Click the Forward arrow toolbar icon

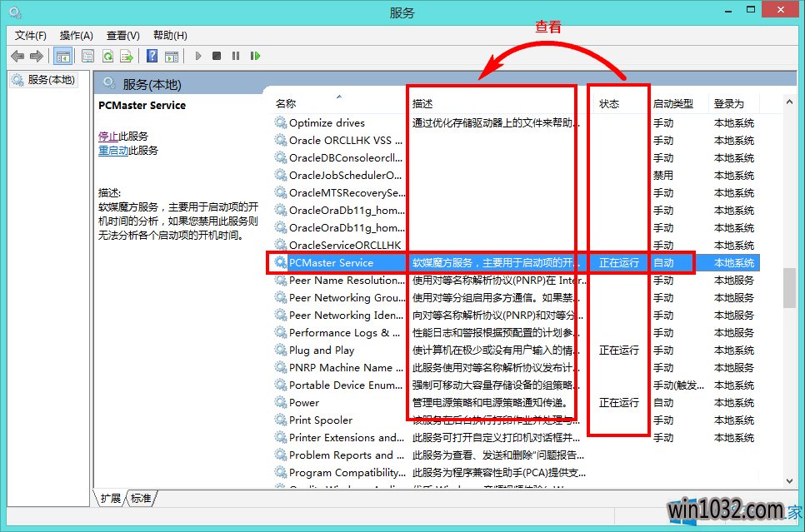[x=36, y=56]
